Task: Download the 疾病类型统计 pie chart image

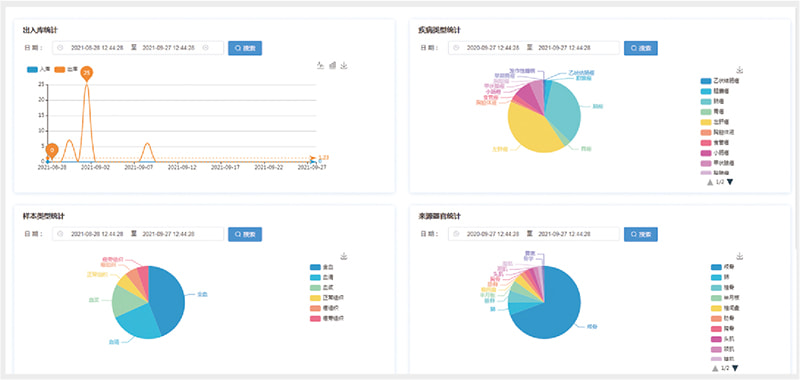Action: coord(740,70)
